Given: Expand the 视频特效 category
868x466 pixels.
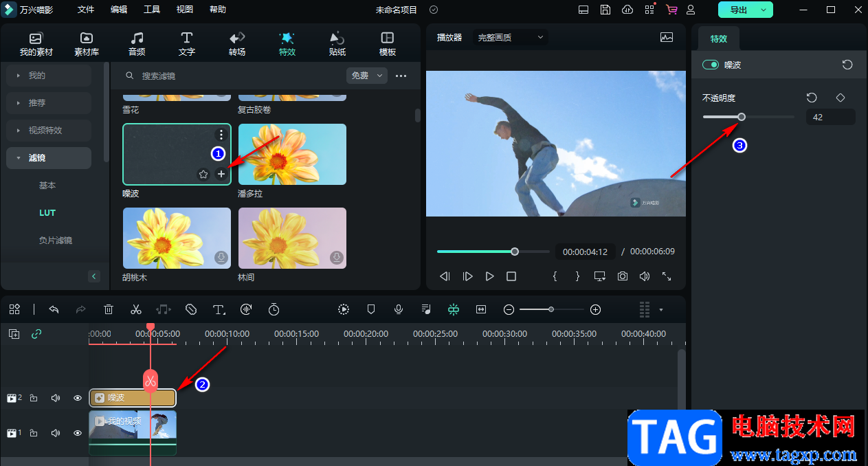Looking at the screenshot, I should pos(49,131).
